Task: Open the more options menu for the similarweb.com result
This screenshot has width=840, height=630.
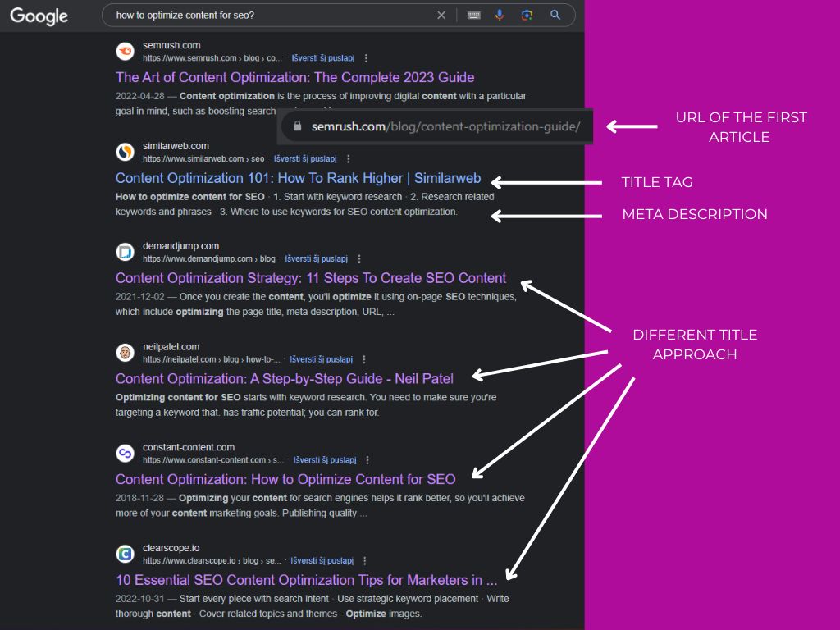Action: 348,159
